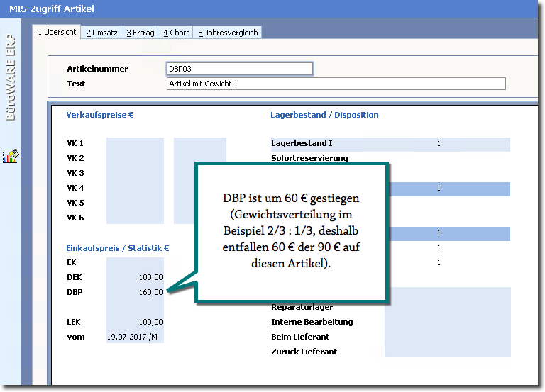Select the DEK value 100,00
This screenshot has height=392, width=545.
point(152,277)
